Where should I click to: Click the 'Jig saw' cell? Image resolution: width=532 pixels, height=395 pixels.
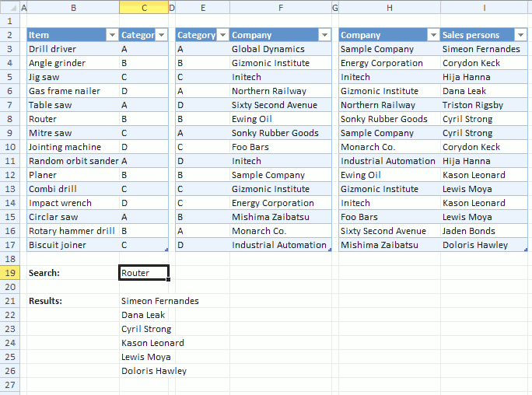(x=73, y=77)
